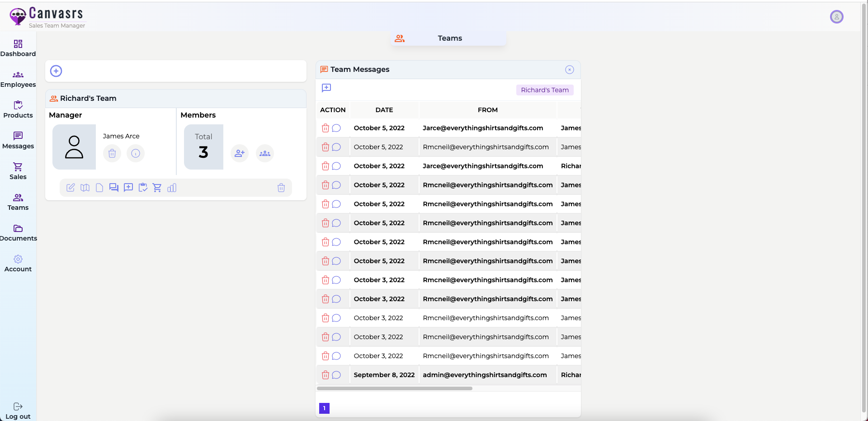Select the September 8, 2022 date cell
868x421 pixels.
coord(384,375)
